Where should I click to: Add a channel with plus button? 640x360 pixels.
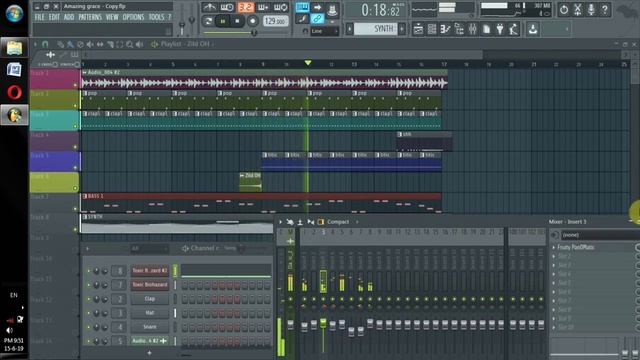(149, 353)
